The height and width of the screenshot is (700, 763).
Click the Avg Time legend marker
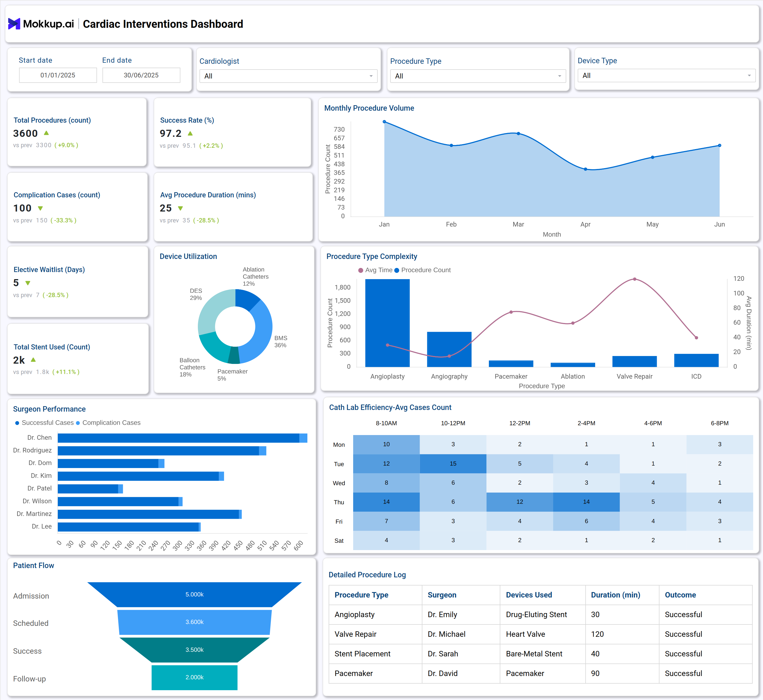361,270
